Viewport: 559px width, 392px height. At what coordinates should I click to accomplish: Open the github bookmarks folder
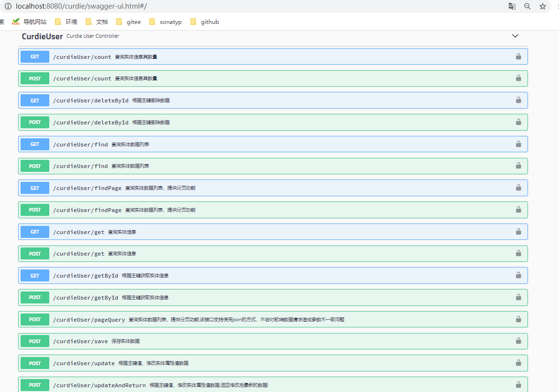(205, 22)
